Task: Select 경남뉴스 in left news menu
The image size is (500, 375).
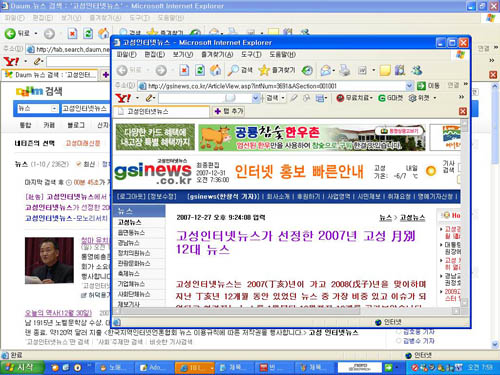Action: pos(128,243)
